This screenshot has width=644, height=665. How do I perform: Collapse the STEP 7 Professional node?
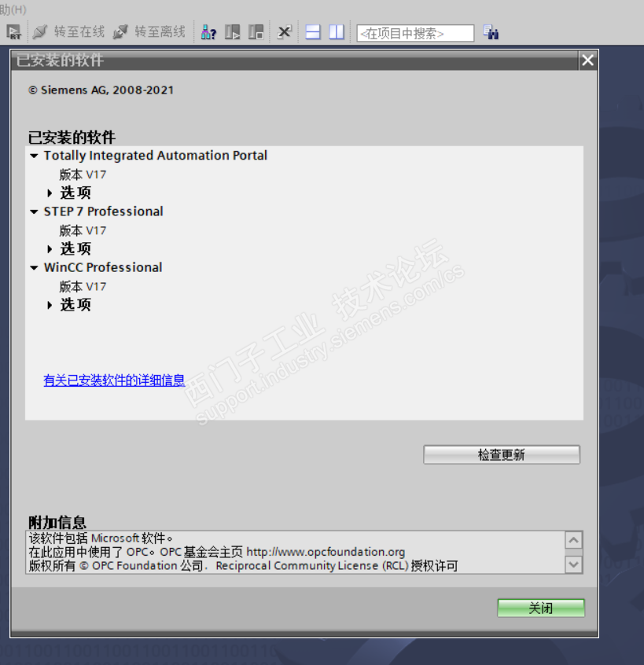(x=34, y=211)
